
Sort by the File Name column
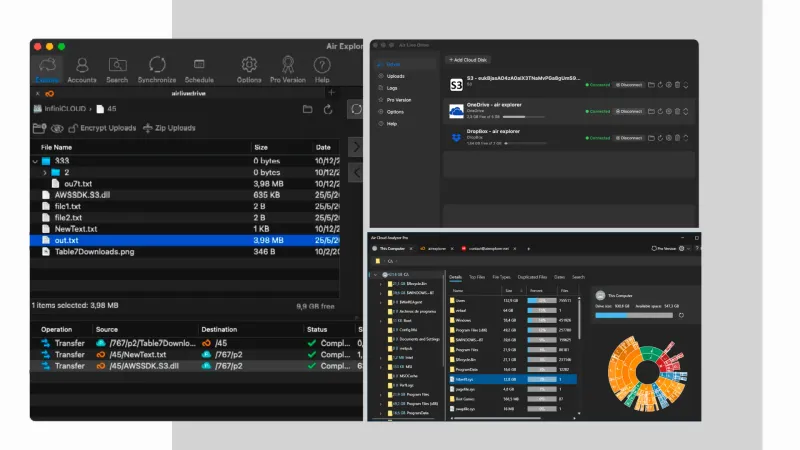(56, 147)
